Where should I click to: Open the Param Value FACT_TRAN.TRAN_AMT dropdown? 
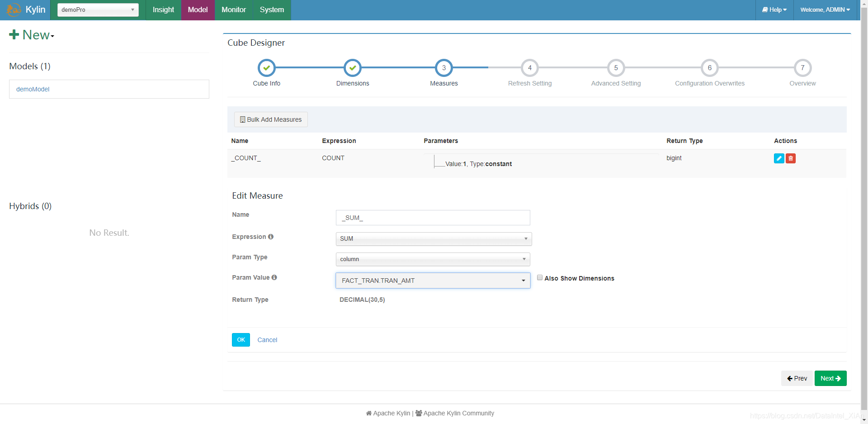[433, 281]
